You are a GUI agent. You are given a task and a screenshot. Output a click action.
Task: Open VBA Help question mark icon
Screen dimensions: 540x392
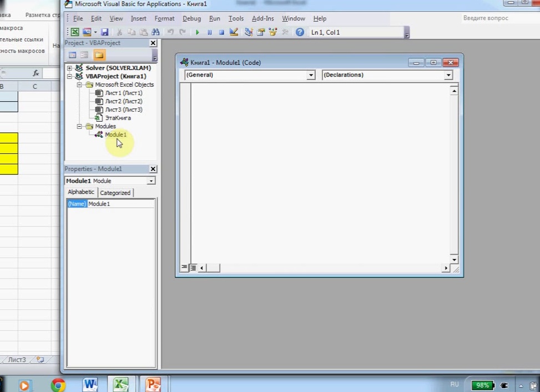pyautogui.click(x=300, y=32)
